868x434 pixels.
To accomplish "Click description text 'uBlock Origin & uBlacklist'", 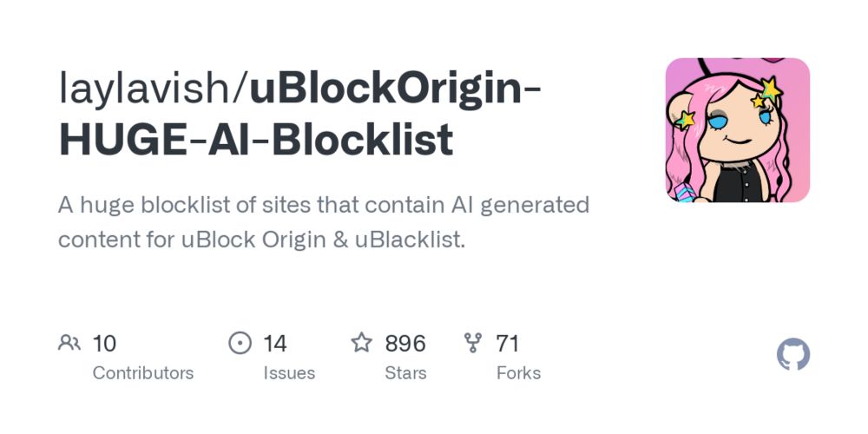I will tap(322, 240).
